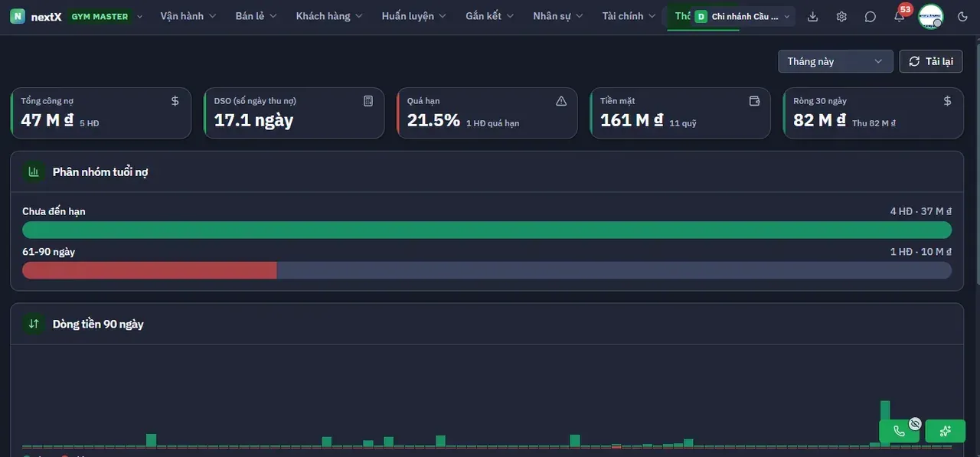The width and height of the screenshot is (980, 457).
Task: Open the Tổng công nợ 47 M đ card
Action: coord(101,113)
